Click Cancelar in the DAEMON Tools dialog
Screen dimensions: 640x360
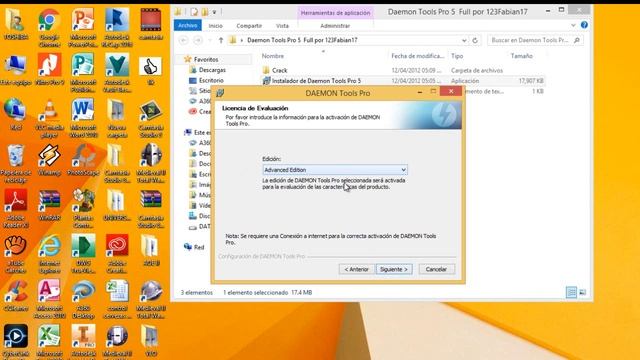[x=436, y=269]
